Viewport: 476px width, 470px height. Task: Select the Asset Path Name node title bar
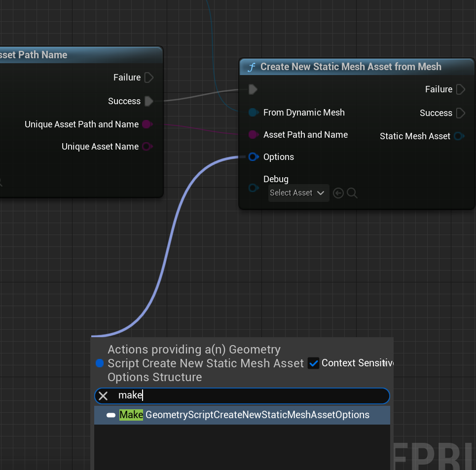(81, 55)
